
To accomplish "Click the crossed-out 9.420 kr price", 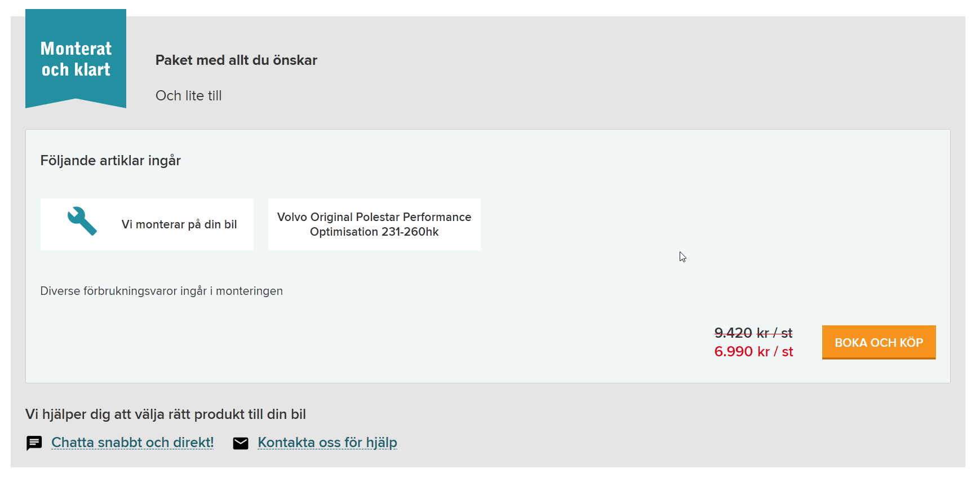I will [x=753, y=333].
